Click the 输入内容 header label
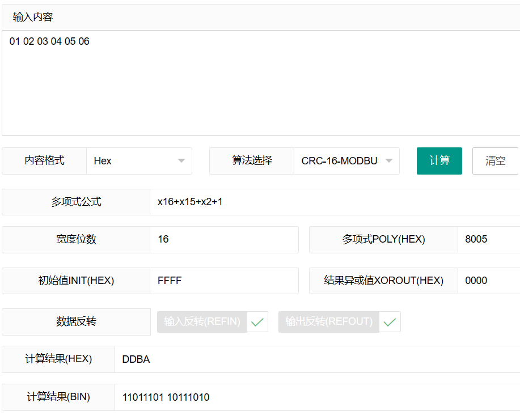 [x=33, y=18]
